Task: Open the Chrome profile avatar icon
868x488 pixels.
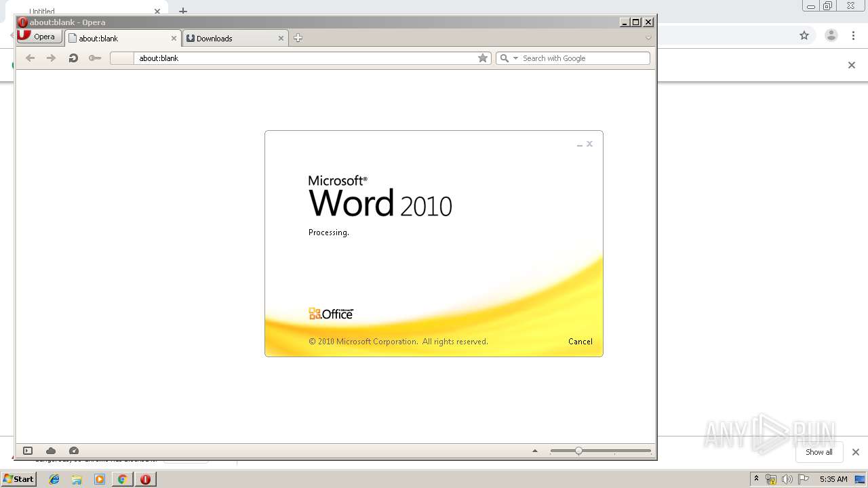Action: click(x=831, y=35)
